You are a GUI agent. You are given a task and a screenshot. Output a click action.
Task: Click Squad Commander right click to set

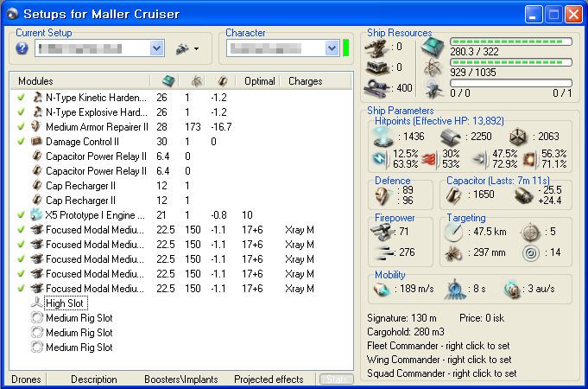[x=442, y=373]
